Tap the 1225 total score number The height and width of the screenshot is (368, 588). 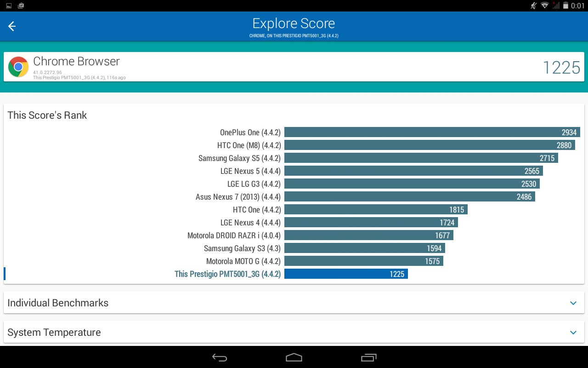pyautogui.click(x=561, y=68)
